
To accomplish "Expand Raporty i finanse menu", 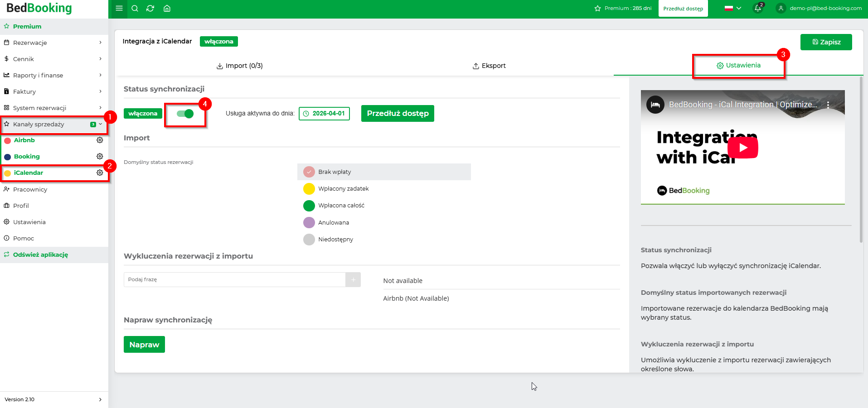I will click(54, 75).
